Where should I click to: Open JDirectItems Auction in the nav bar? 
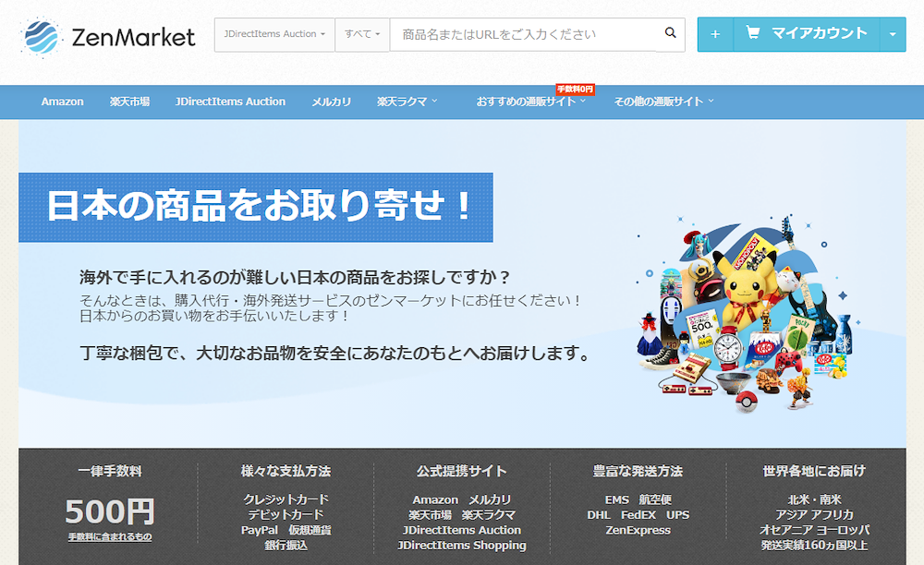click(230, 102)
